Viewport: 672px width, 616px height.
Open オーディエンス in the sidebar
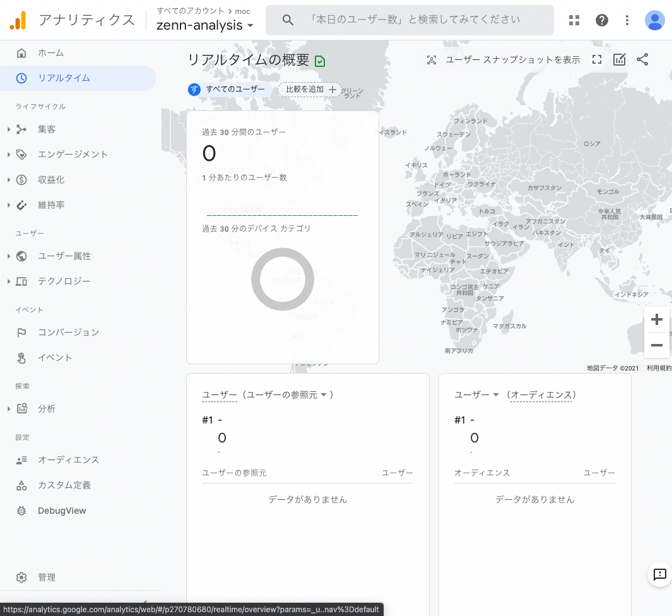69,459
